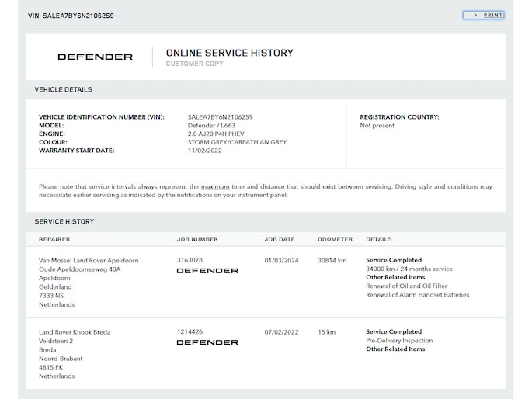Click the Details column header

click(x=379, y=239)
